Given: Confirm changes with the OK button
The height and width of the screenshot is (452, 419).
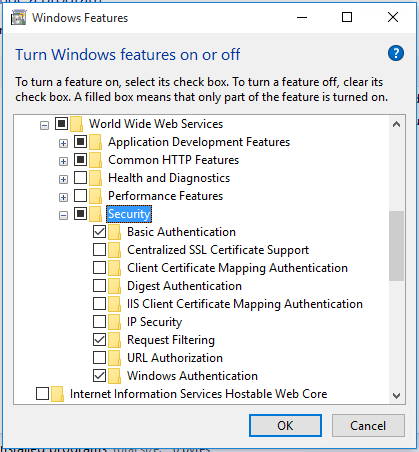Looking at the screenshot, I should 285,426.
